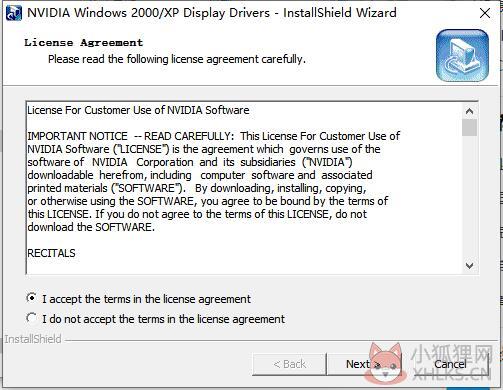The image size is (503, 390).
Task: Click the NVIDIA Display Drivers title bar text
Action: pyautogui.click(x=212, y=13)
